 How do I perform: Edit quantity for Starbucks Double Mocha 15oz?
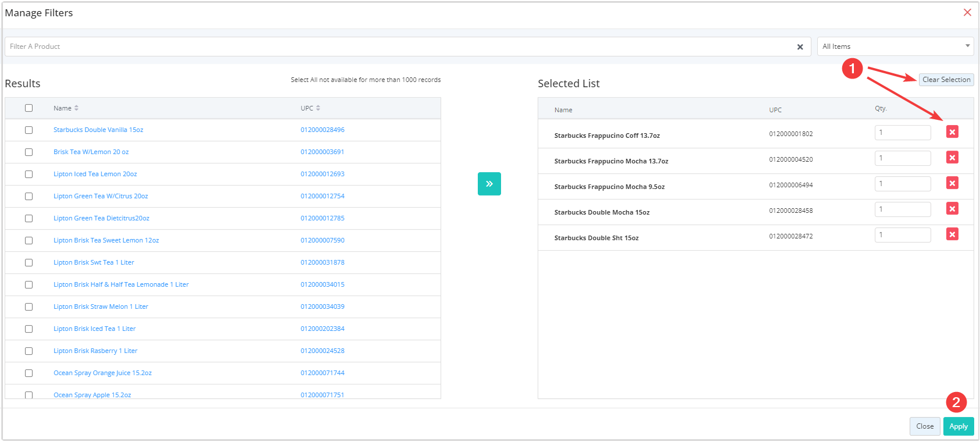tap(903, 209)
